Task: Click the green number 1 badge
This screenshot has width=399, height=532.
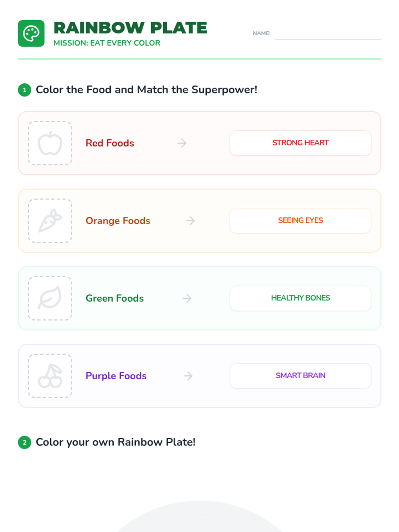Action: click(x=25, y=90)
